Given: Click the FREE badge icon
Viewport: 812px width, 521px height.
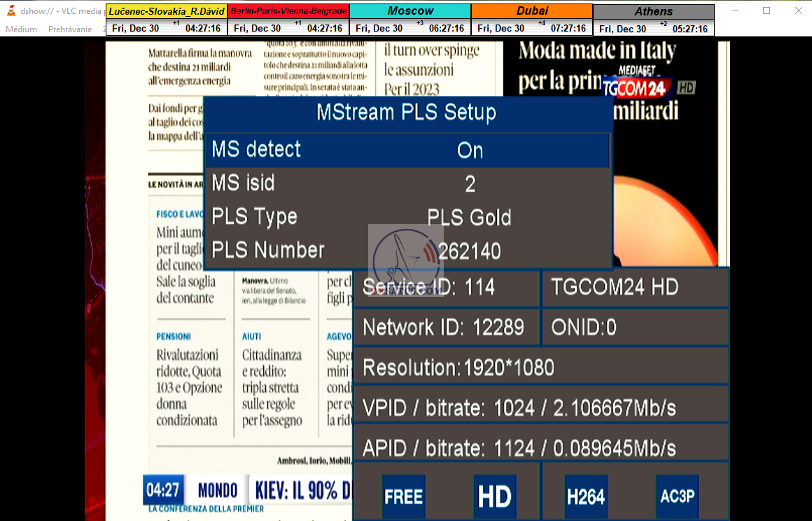Looking at the screenshot, I should click(404, 496).
